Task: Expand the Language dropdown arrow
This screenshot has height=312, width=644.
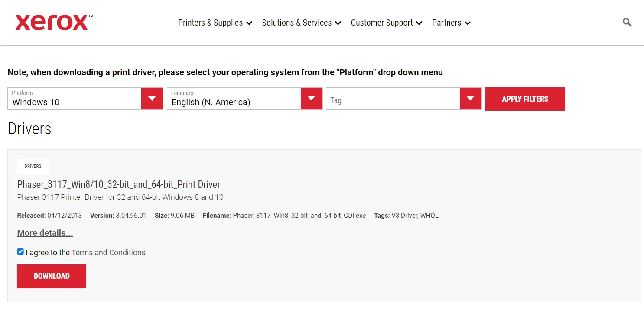Action: pos(312,99)
